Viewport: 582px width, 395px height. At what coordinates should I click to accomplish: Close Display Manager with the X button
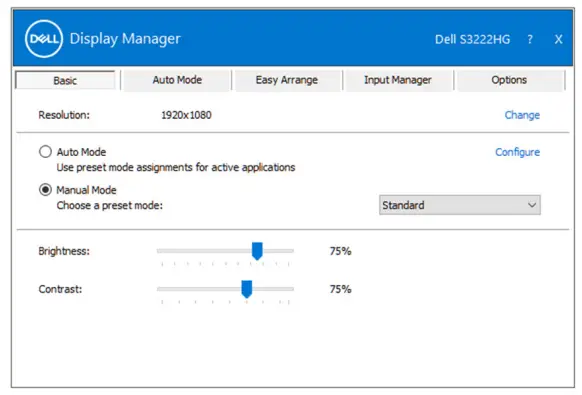pyautogui.click(x=558, y=39)
